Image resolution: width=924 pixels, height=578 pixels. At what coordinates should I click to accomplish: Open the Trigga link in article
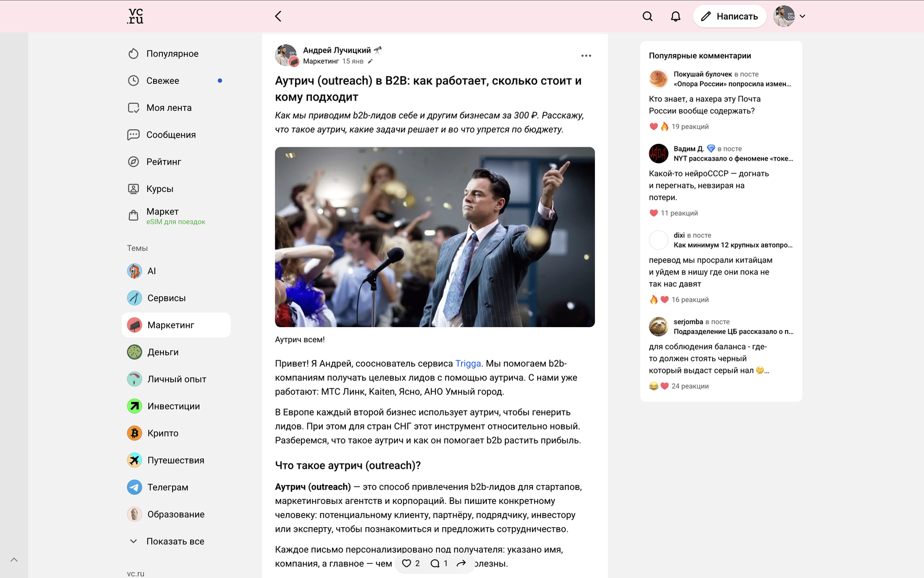click(x=468, y=364)
